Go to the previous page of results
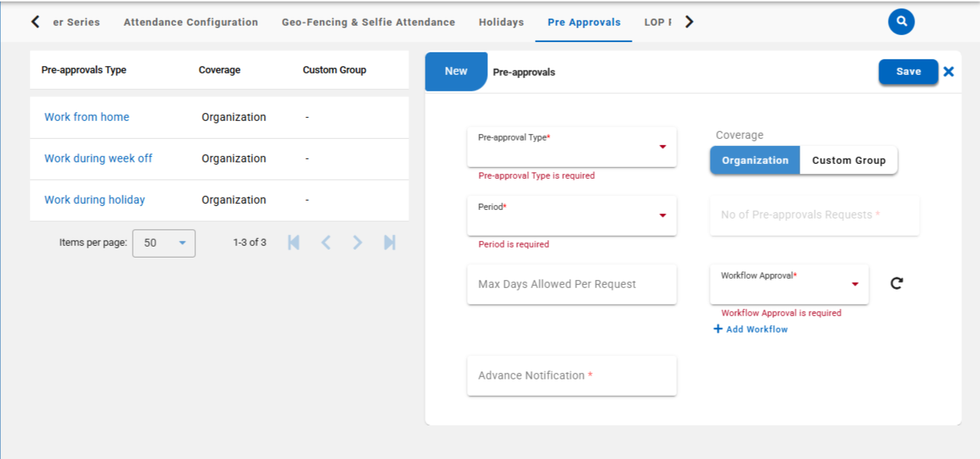This screenshot has height=459, width=980. coord(326,243)
